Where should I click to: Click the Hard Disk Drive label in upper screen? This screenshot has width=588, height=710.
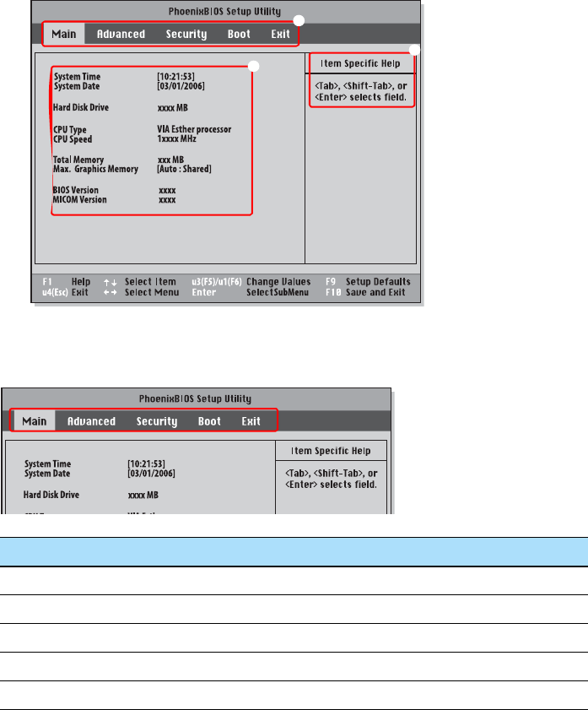(x=81, y=107)
